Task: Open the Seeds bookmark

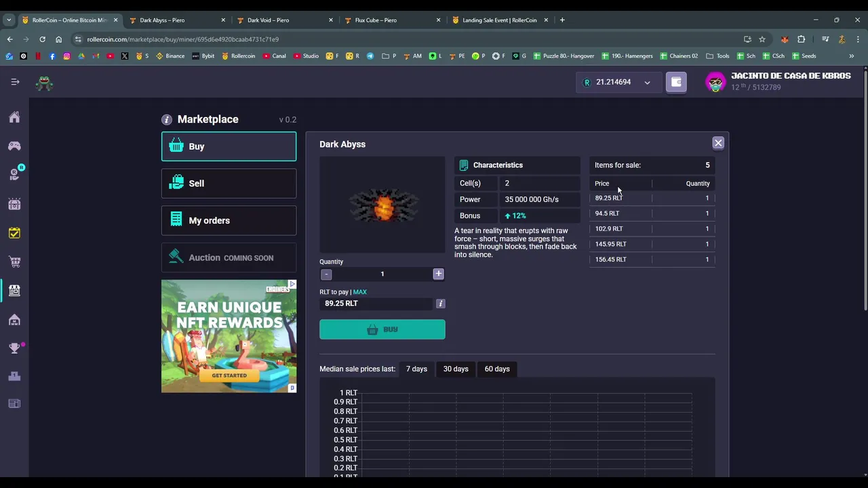Action: pos(804,56)
